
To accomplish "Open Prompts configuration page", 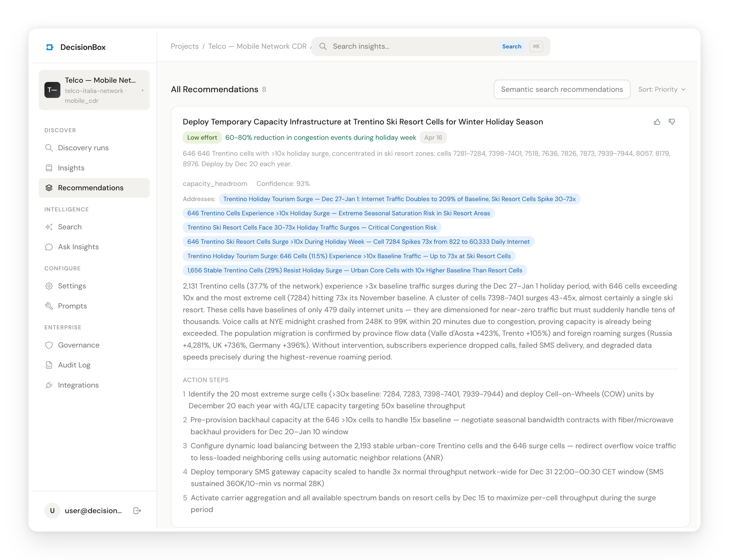I will (x=72, y=306).
